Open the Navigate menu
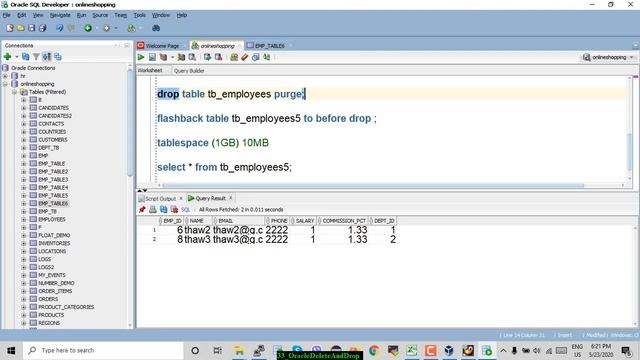The width and height of the screenshot is (640, 360). coord(60,15)
